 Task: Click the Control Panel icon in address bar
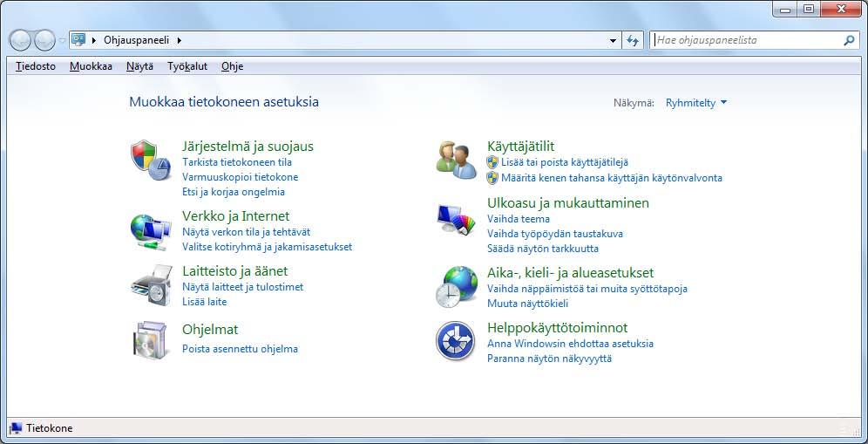click(78, 39)
